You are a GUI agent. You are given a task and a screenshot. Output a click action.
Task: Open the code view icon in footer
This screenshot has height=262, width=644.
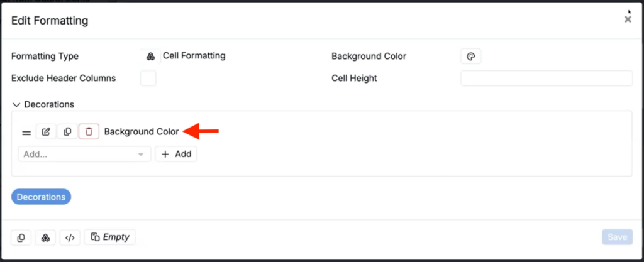[x=70, y=237]
